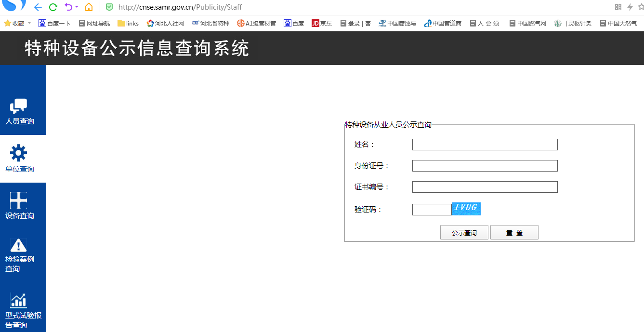Open the links bookmark folder
644x332 pixels.
128,23
